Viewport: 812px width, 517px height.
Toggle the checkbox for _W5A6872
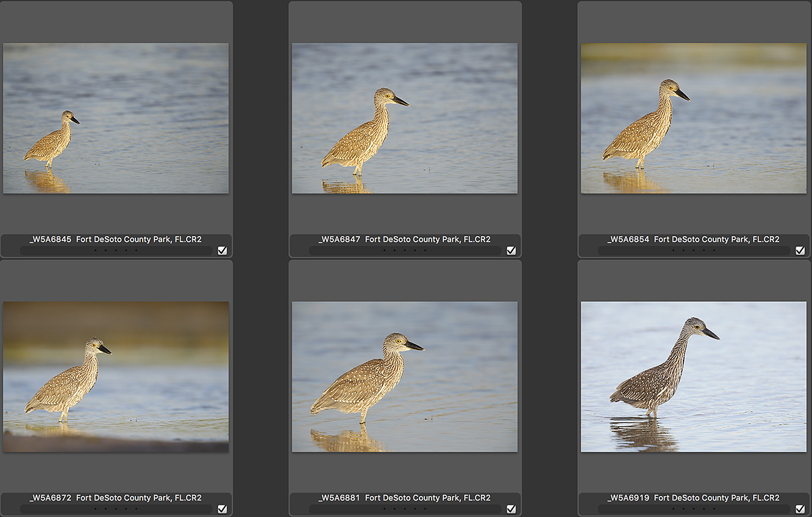pos(222,509)
